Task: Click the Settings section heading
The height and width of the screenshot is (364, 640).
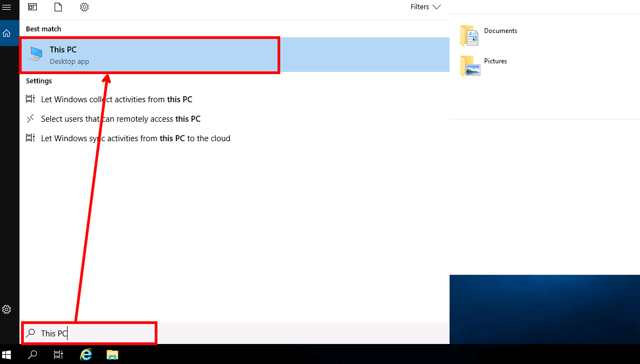Action: (39, 81)
